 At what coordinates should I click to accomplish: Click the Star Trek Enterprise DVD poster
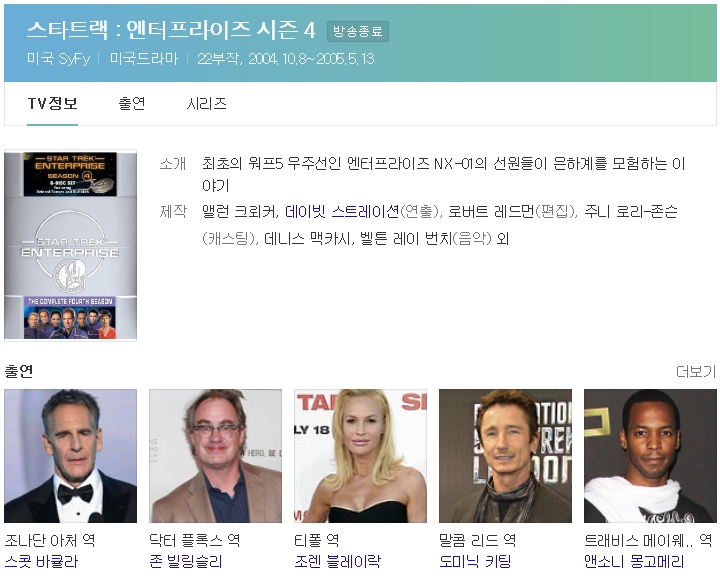(x=70, y=245)
